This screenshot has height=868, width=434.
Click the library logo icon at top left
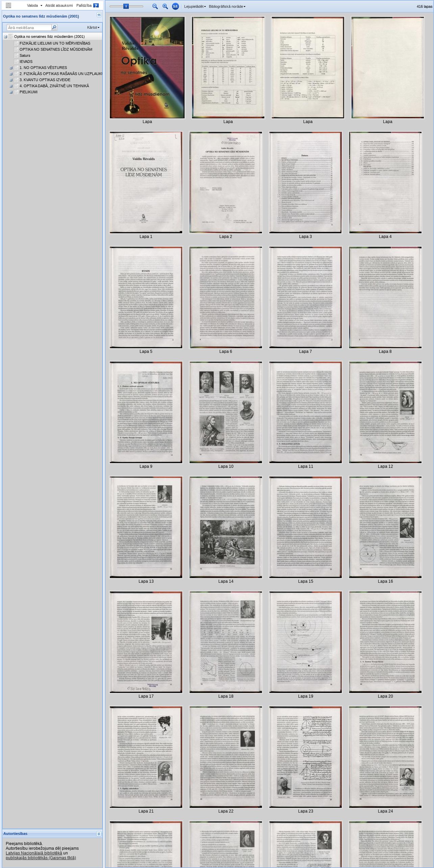(x=8, y=5)
